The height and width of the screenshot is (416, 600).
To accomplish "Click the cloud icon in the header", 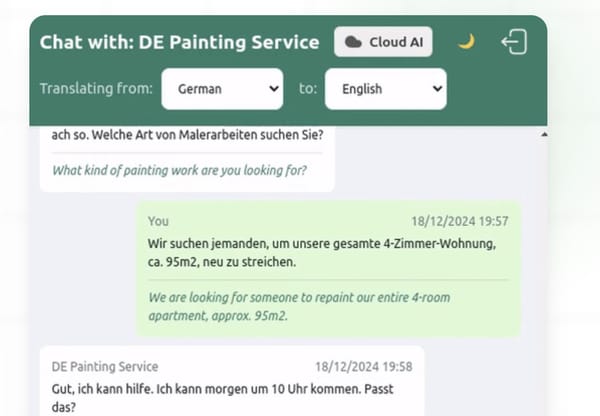I will point(353,42).
